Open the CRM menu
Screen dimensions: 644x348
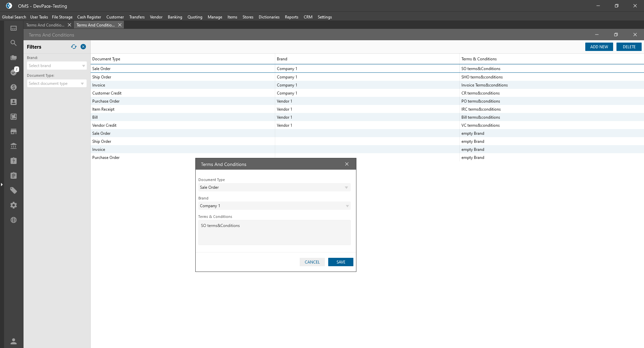(308, 17)
